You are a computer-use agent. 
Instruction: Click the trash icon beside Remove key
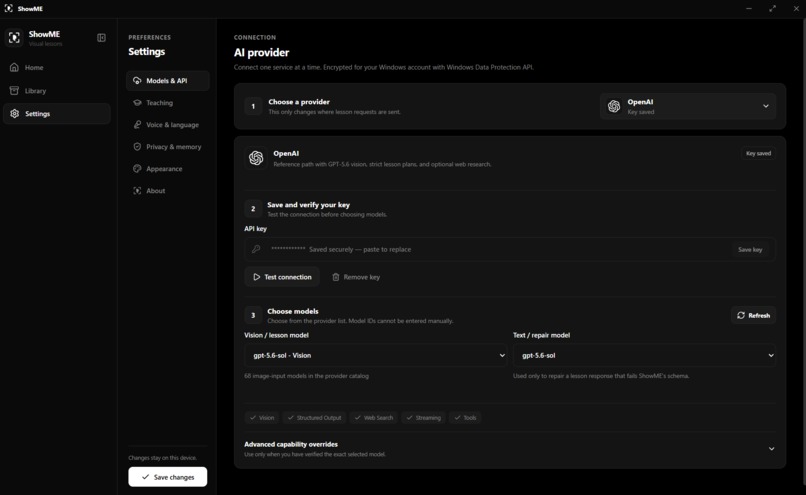pos(336,277)
